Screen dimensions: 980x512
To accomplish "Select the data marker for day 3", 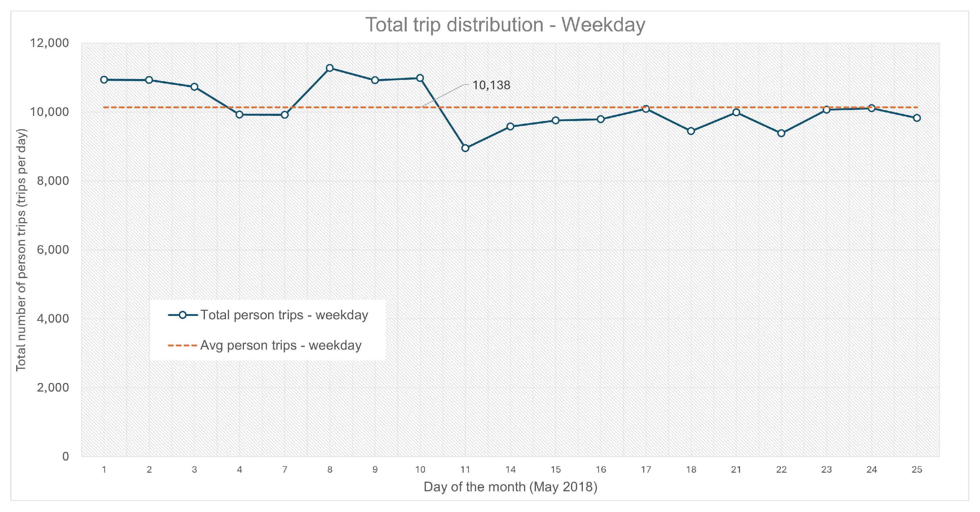I will (194, 87).
